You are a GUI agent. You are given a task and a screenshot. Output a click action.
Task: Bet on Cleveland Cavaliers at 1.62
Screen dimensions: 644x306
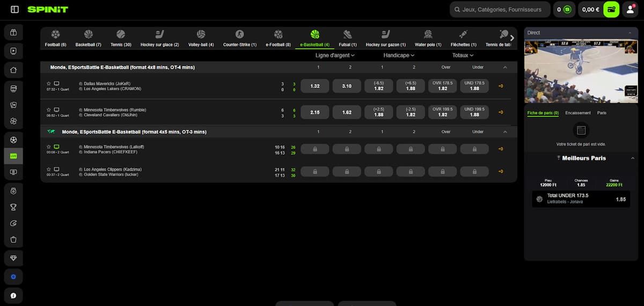(347, 112)
